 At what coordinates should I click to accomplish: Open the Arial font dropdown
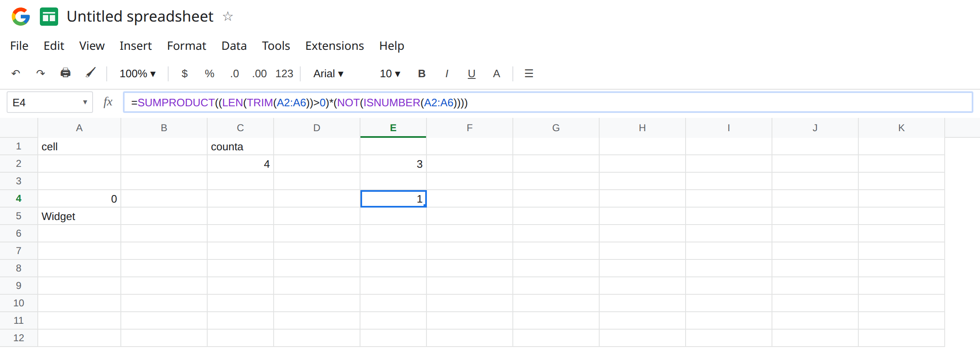(328, 73)
